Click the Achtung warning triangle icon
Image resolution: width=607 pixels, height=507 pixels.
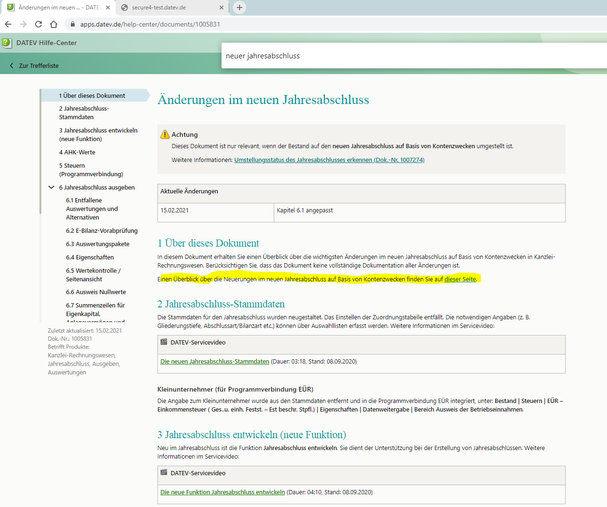click(165, 133)
